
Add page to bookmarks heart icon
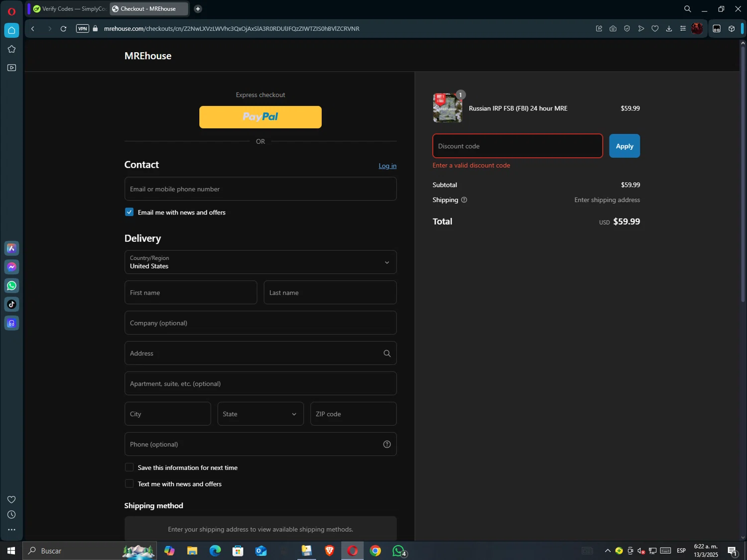[655, 29]
